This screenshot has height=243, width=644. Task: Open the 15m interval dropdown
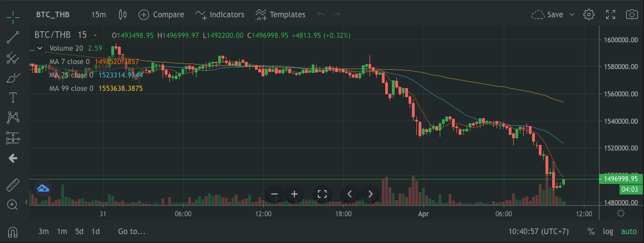(99, 14)
